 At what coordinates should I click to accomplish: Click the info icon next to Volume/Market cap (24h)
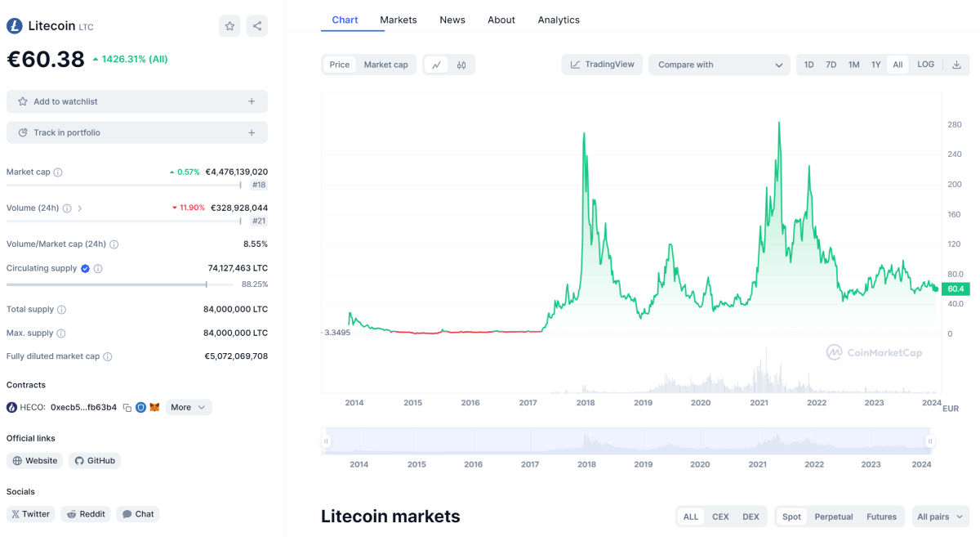pyautogui.click(x=114, y=244)
